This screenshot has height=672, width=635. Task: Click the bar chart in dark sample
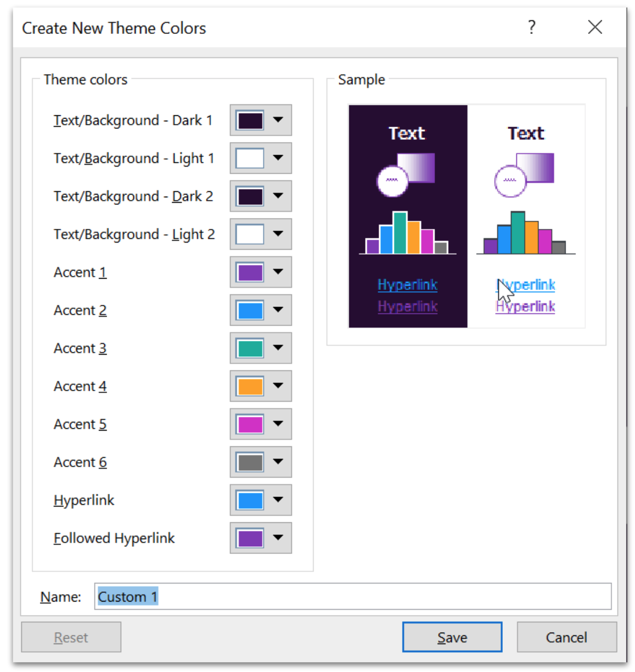point(408,233)
